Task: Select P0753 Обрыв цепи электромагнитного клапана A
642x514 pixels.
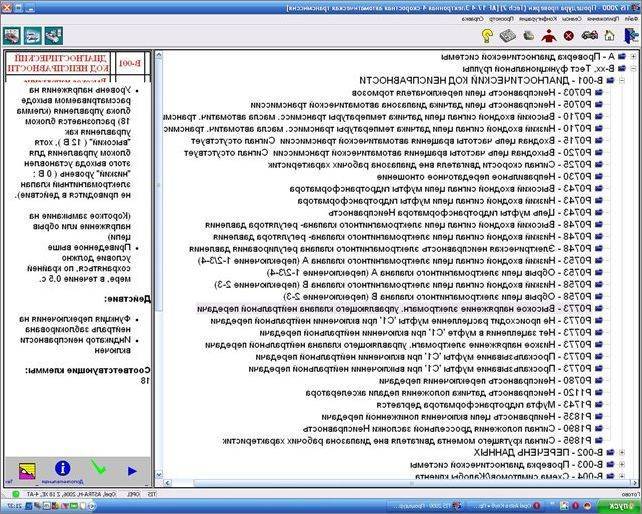Action: [430, 272]
